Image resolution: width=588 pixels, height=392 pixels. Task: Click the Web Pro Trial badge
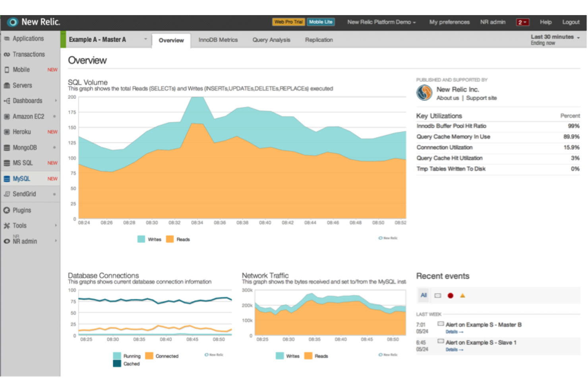288,22
